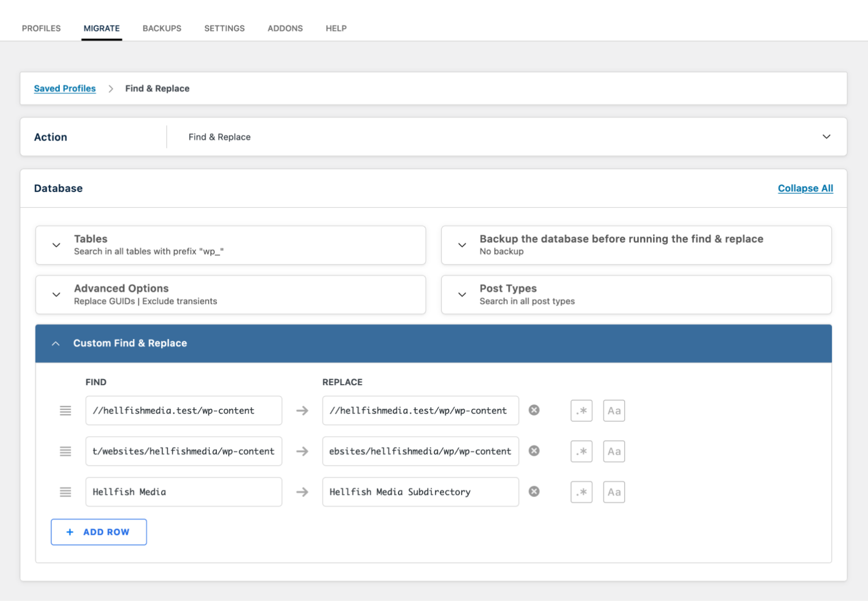Image resolution: width=868 pixels, height=601 pixels.
Task: Click the arrow icon in the second row
Action: [302, 451]
